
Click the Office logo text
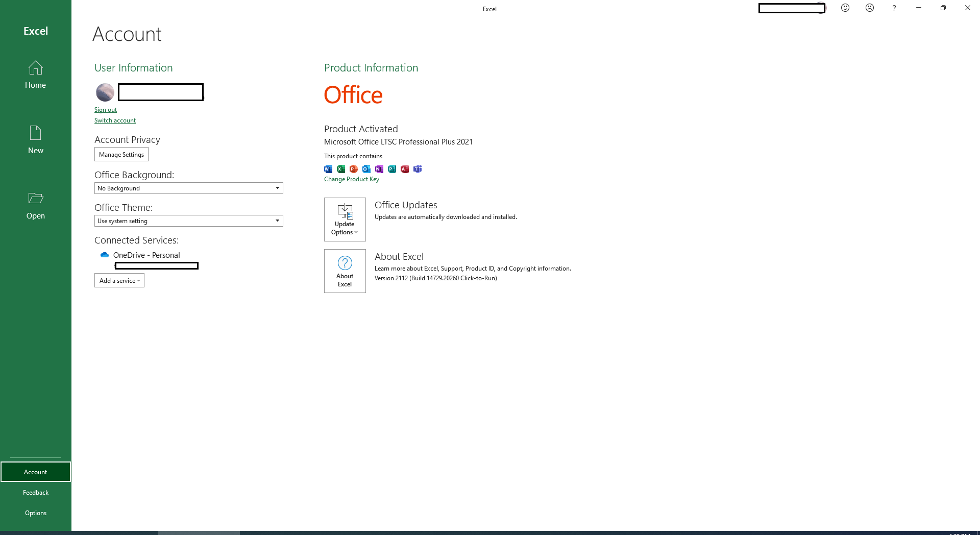[x=353, y=95]
